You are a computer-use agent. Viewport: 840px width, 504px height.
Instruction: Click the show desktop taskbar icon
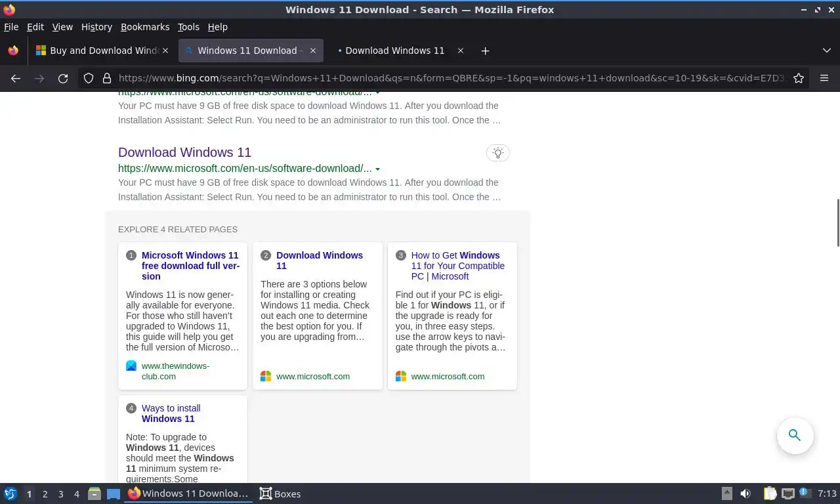pyautogui.click(x=114, y=493)
